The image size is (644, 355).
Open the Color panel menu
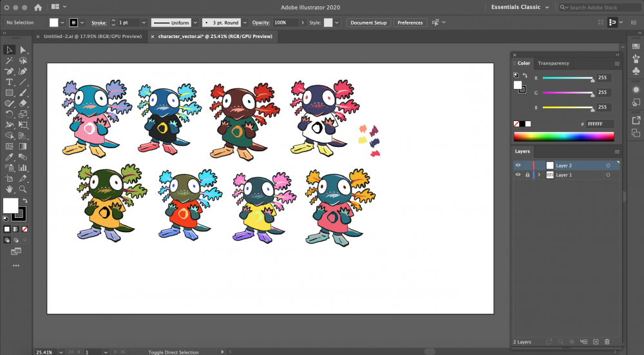point(616,64)
